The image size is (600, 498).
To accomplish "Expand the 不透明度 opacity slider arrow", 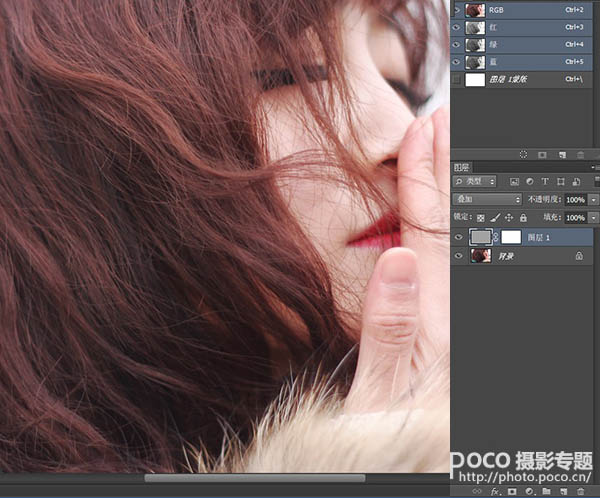I will coord(593,200).
